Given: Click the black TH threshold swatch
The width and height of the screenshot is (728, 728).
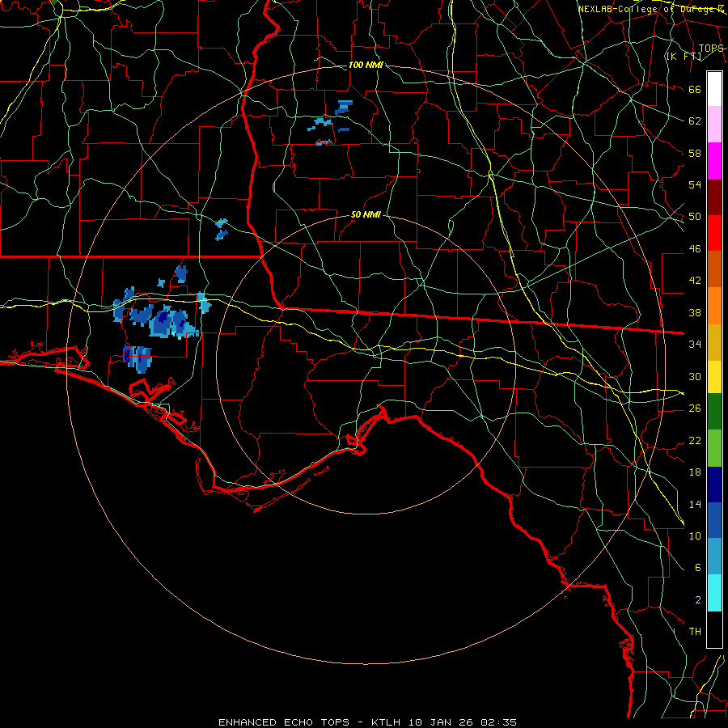Looking at the screenshot, I should [714, 629].
